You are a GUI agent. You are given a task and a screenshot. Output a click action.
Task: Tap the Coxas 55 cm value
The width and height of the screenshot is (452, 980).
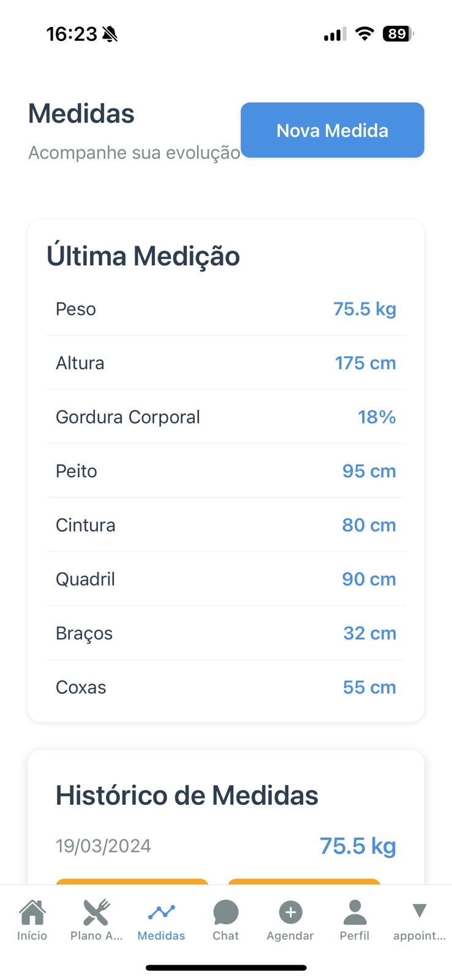tap(369, 687)
